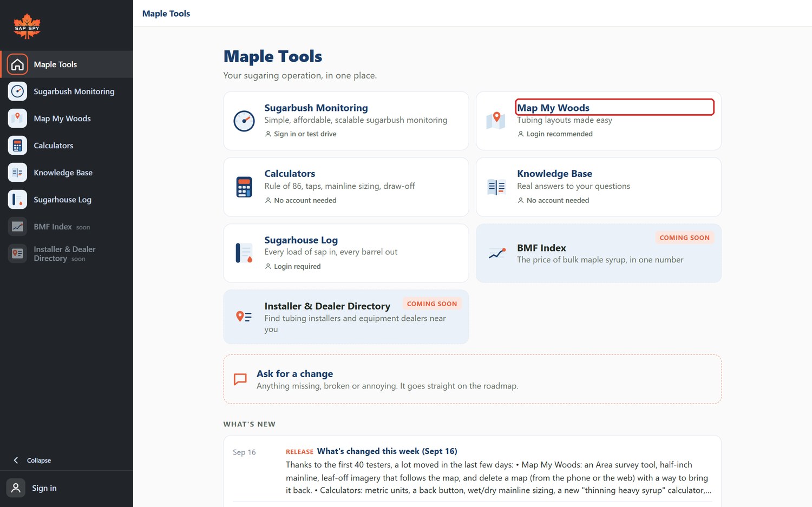This screenshot has width=812, height=507.
Task: Click the Sign in or test drive text
Action: coord(305,134)
